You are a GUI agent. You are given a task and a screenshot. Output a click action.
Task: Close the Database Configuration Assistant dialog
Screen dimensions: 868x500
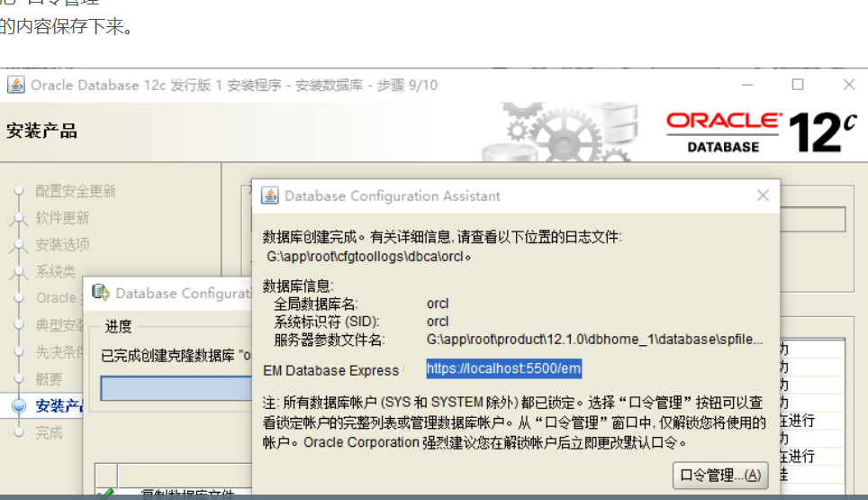763,195
